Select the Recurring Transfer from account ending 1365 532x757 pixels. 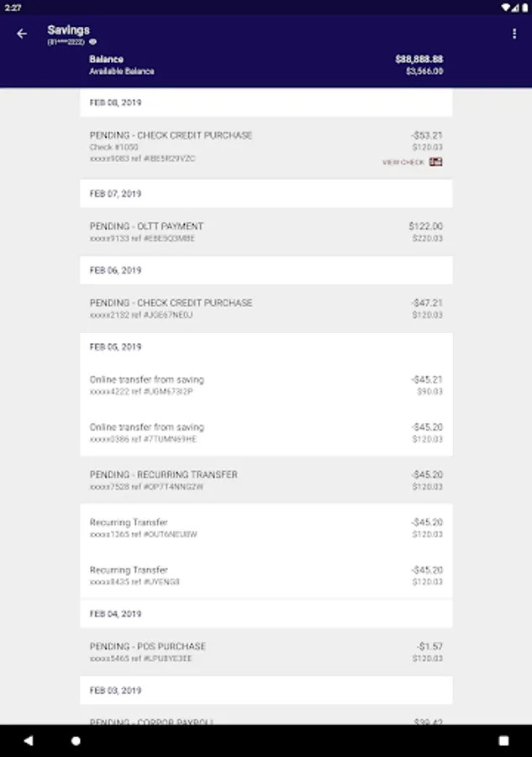(x=266, y=528)
